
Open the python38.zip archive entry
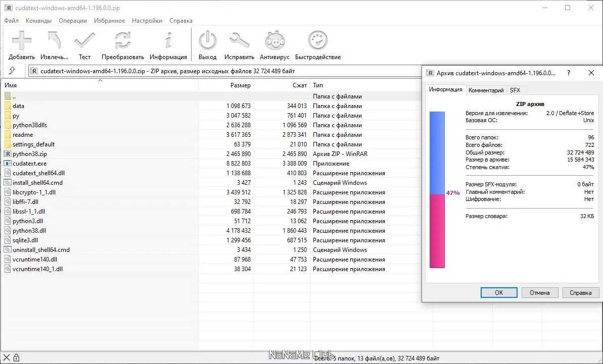click(29, 153)
